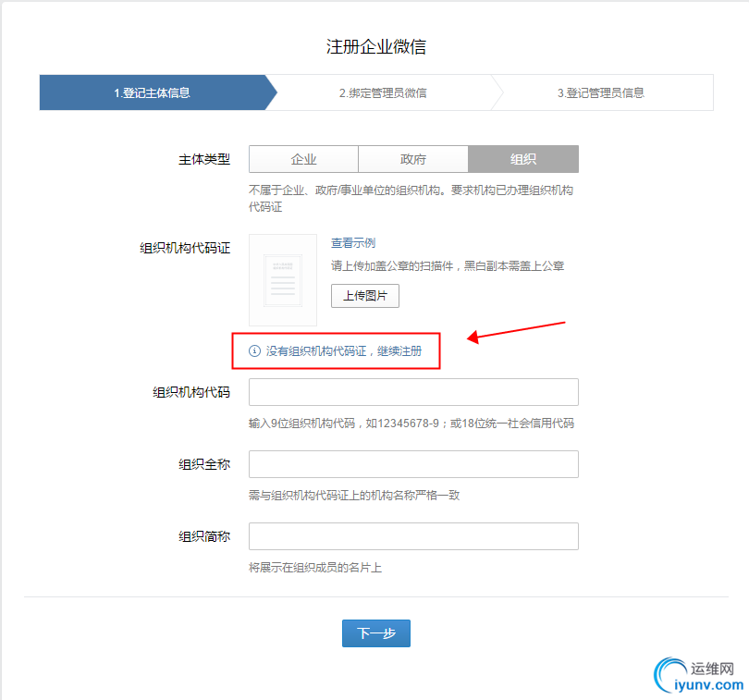The height and width of the screenshot is (700, 749).
Task: Select the 企业 subject type
Action: click(304, 159)
